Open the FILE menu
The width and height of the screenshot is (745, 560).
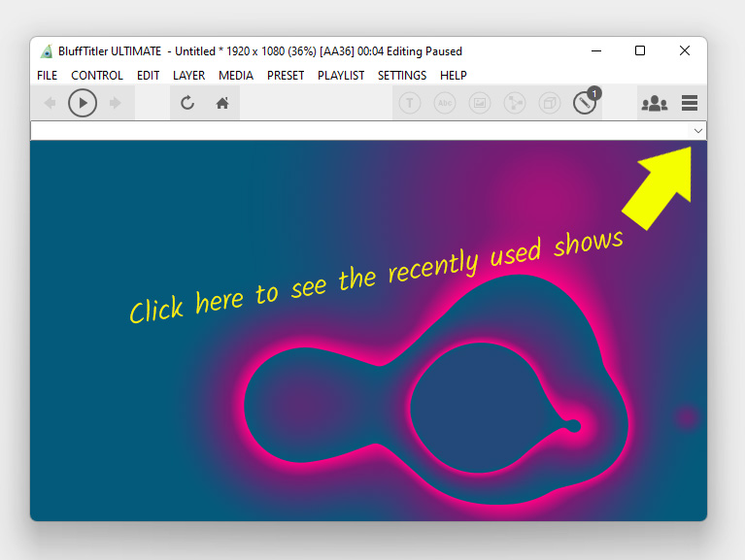point(47,76)
